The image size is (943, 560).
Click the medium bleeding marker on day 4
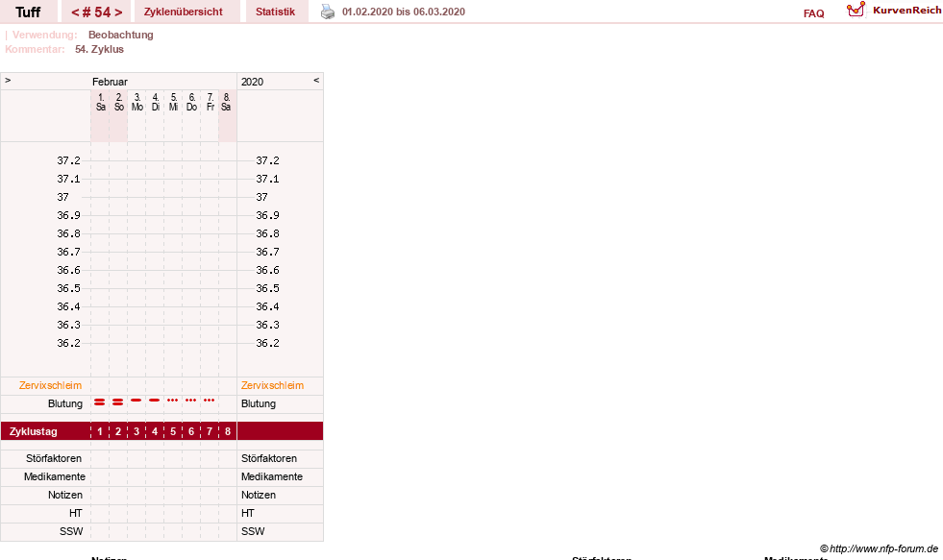coord(155,401)
